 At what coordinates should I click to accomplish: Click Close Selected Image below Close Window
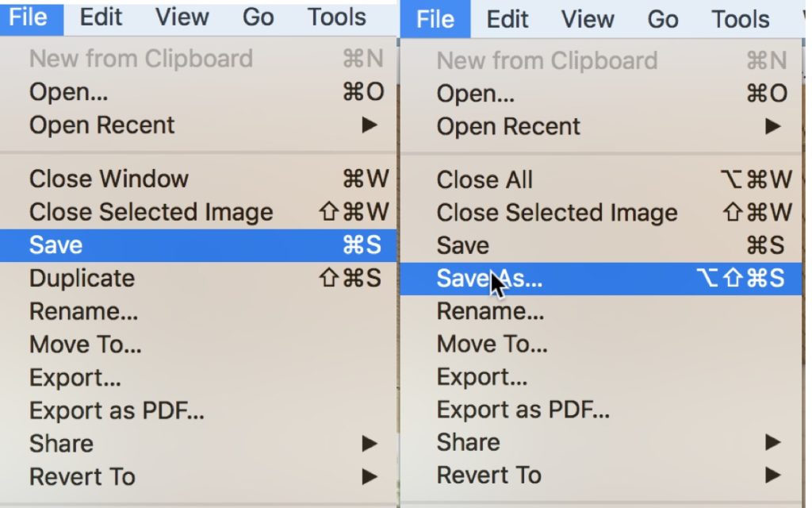[151, 212]
